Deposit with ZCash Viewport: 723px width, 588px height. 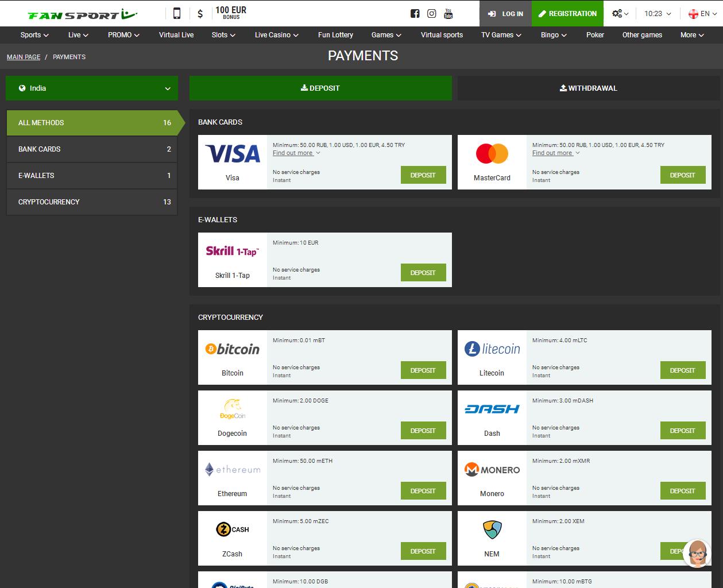(423, 551)
